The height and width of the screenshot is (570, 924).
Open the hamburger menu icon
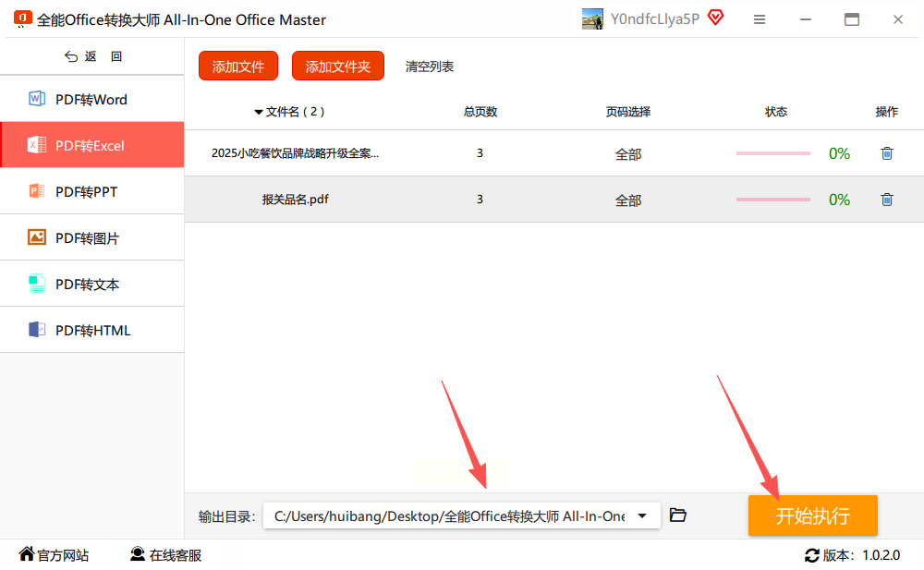click(759, 19)
